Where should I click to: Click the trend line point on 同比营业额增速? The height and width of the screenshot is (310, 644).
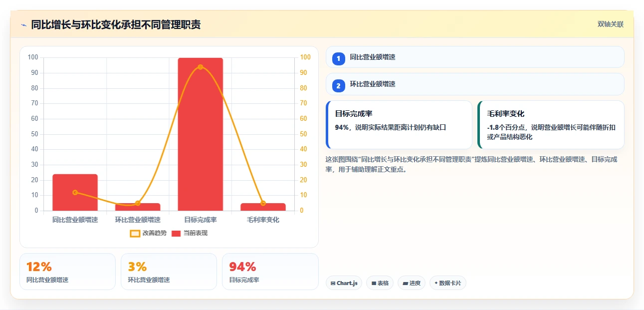tap(75, 192)
